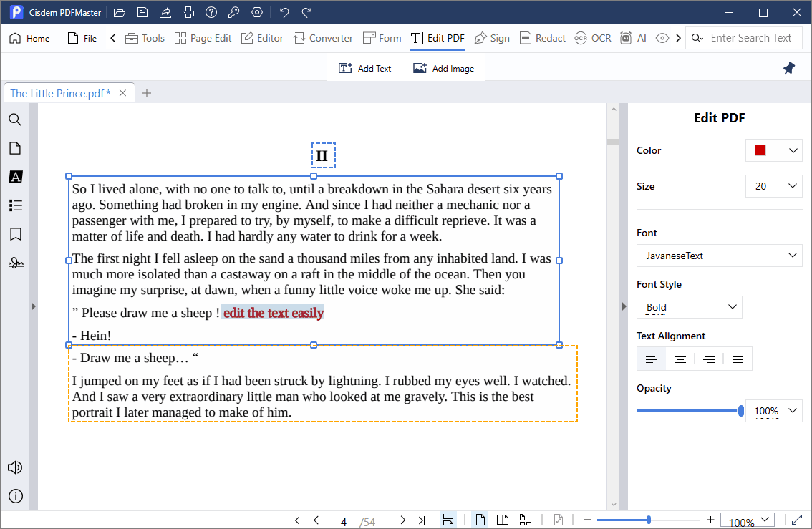Click the Add Text button
Image resolution: width=812 pixels, height=529 pixels.
(365, 68)
